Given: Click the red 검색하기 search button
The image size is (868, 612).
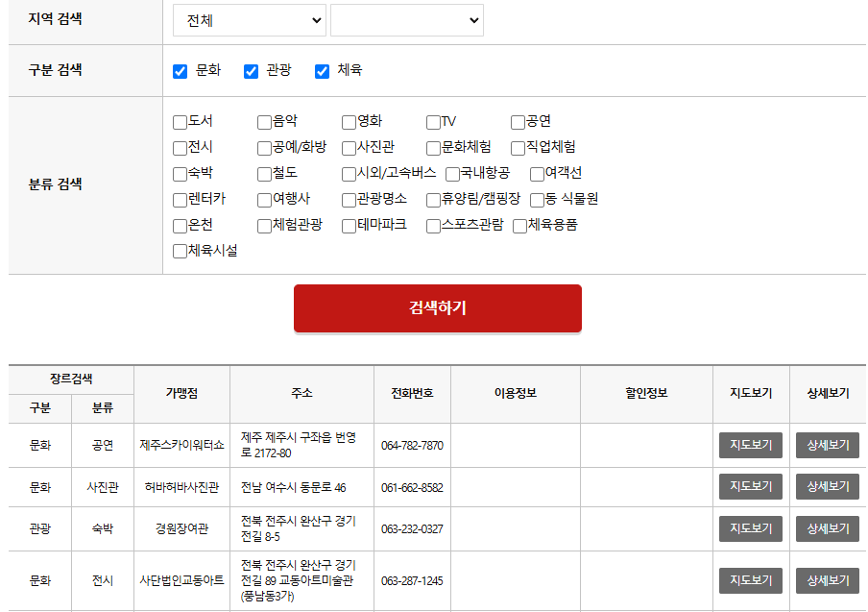Looking at the screenshot, I should (437, 308).
